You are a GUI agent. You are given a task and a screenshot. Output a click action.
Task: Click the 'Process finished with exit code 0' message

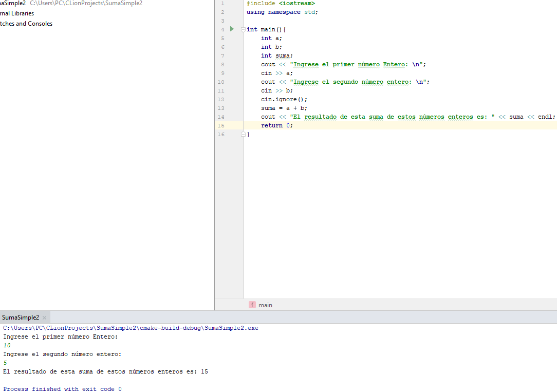tap(62, 389)
